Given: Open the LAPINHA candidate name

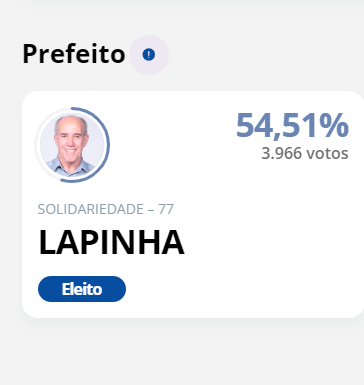Looking at the screenshot, I should pyautogui.click(x=111, y=242).
